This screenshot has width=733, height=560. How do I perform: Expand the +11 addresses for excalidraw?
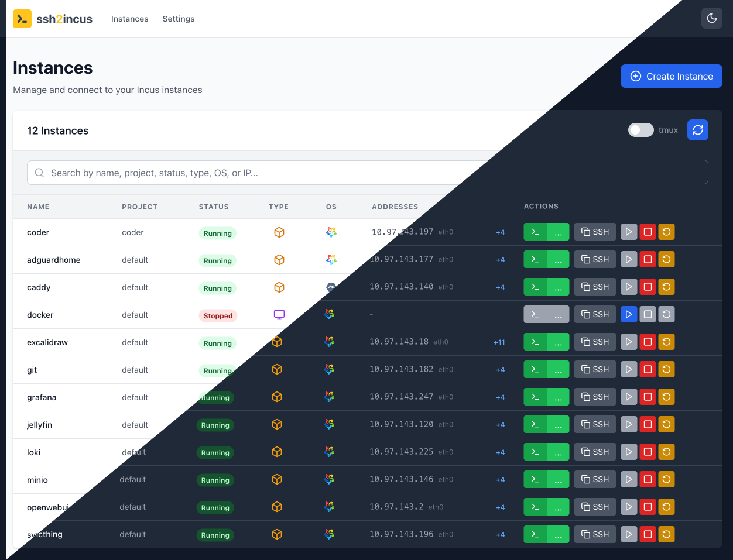pyautogui.click(x=499, y=342)
